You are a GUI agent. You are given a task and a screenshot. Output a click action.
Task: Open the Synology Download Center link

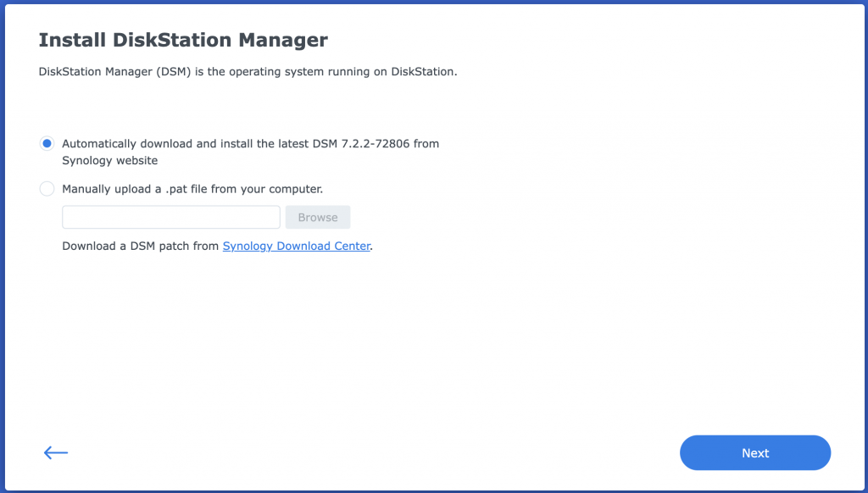(x=296, y=246)
